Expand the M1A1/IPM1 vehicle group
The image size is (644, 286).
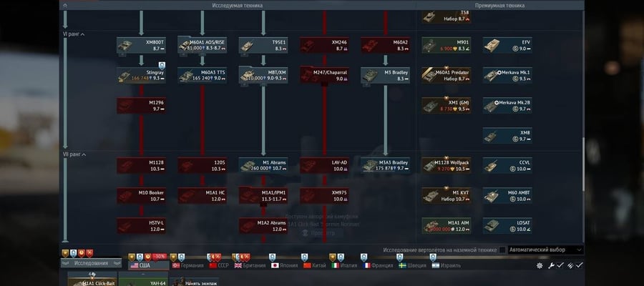coord(263,196)
